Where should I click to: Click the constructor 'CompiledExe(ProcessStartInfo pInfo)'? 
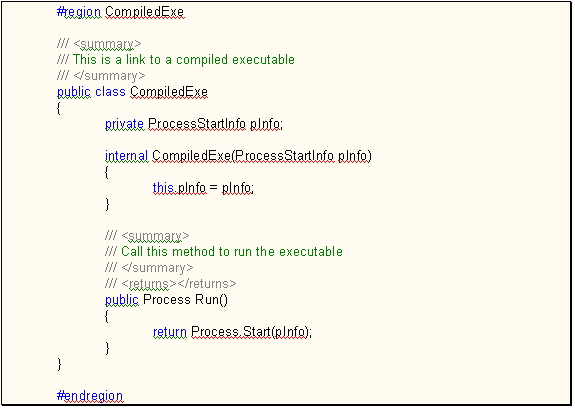261,156
